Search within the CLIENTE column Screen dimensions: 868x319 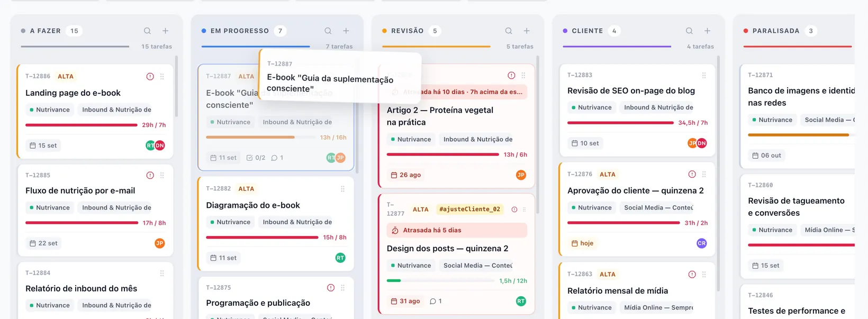coord(689,31)
